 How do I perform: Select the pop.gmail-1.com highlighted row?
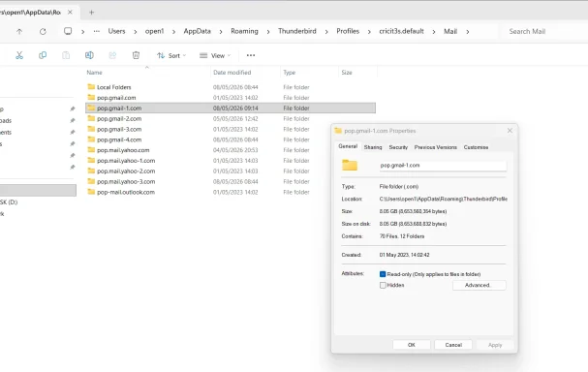point(231,108)
